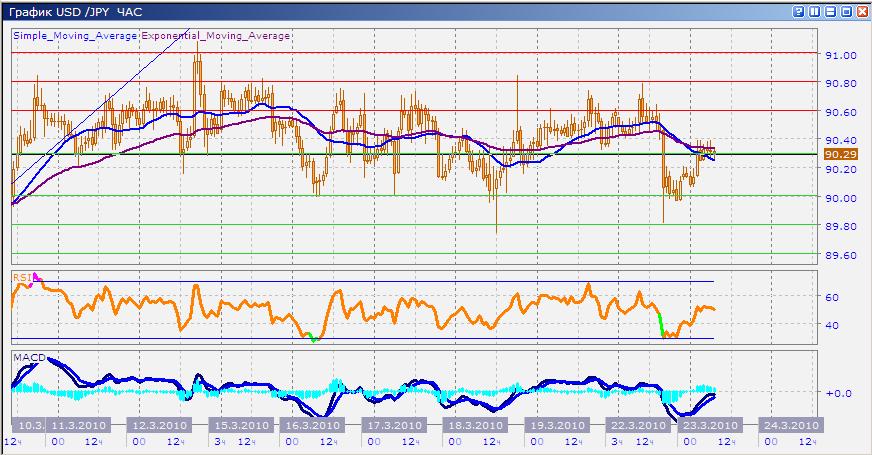Click the window title График USD /JPY ЧАС
Image resolution: width=872 pixels, height=455 pixels.
pyautogui.click(x=76, y=12)
